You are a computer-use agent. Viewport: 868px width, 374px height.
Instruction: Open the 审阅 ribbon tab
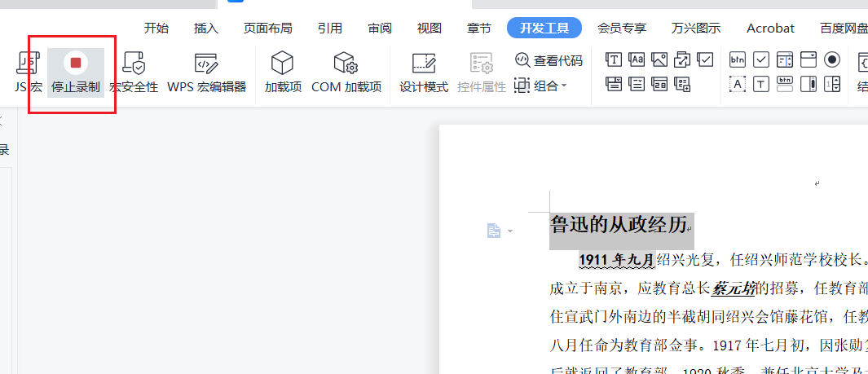point(379,28)
